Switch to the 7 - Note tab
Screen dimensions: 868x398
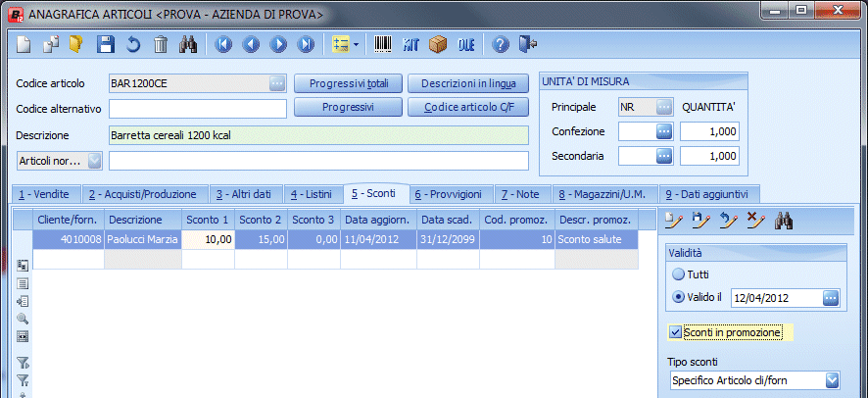(x=522, y=194)
